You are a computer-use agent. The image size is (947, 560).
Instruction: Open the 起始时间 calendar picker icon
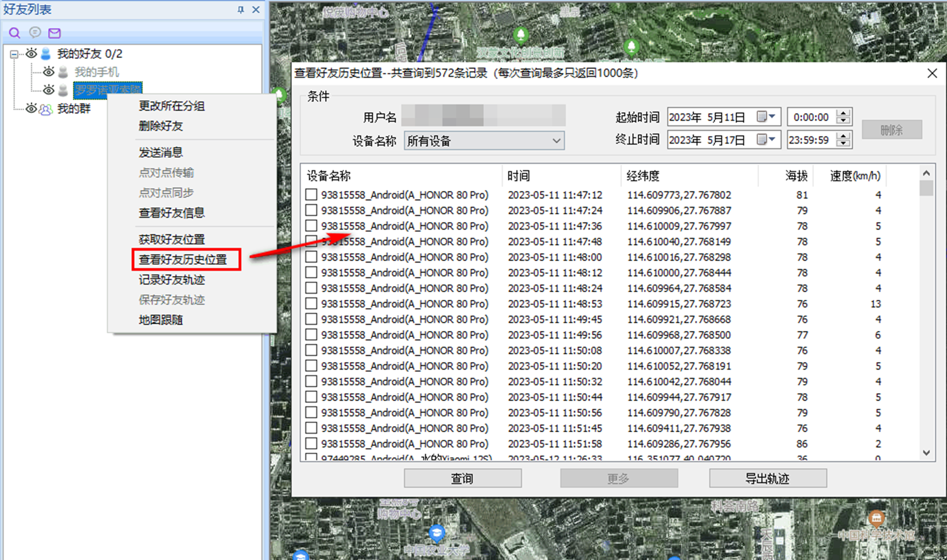tap(762, 117)
